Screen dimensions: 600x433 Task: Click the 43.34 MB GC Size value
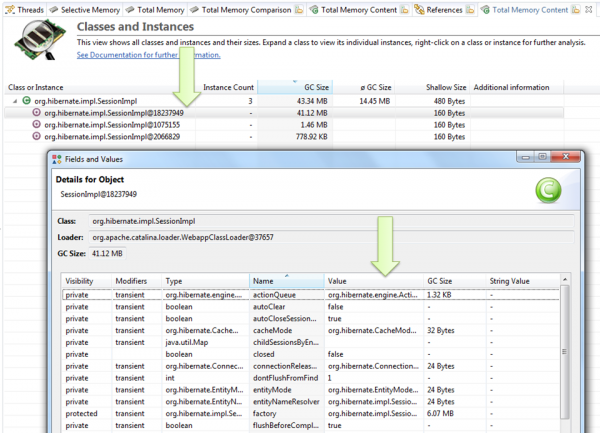tap(312, 101)
